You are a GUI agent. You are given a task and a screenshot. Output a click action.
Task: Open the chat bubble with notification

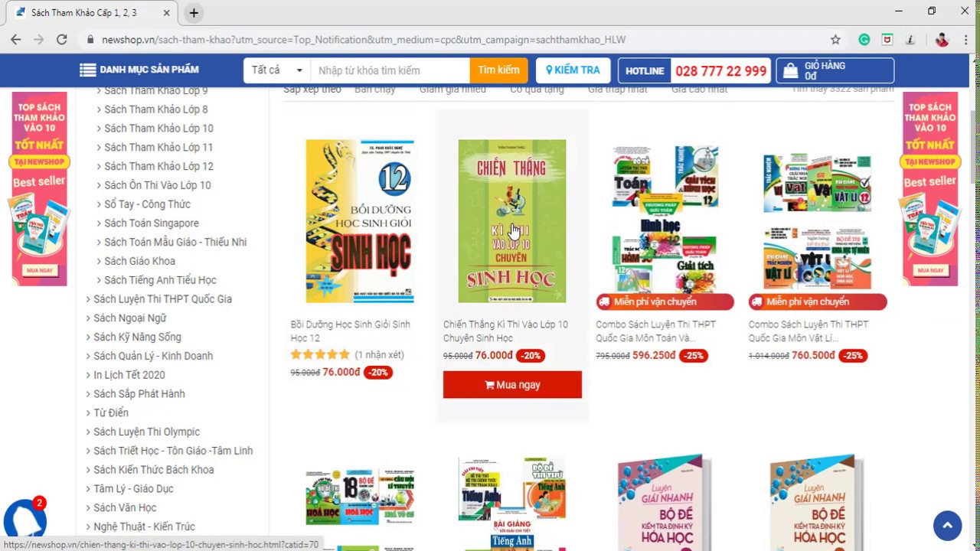24,519
